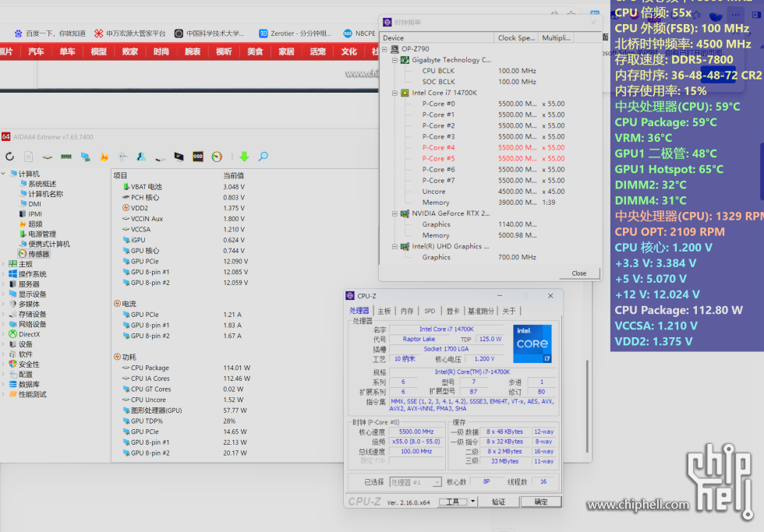
Task: Collapse the 计算机 tree node in AIDA64
Action: [3, 174]
